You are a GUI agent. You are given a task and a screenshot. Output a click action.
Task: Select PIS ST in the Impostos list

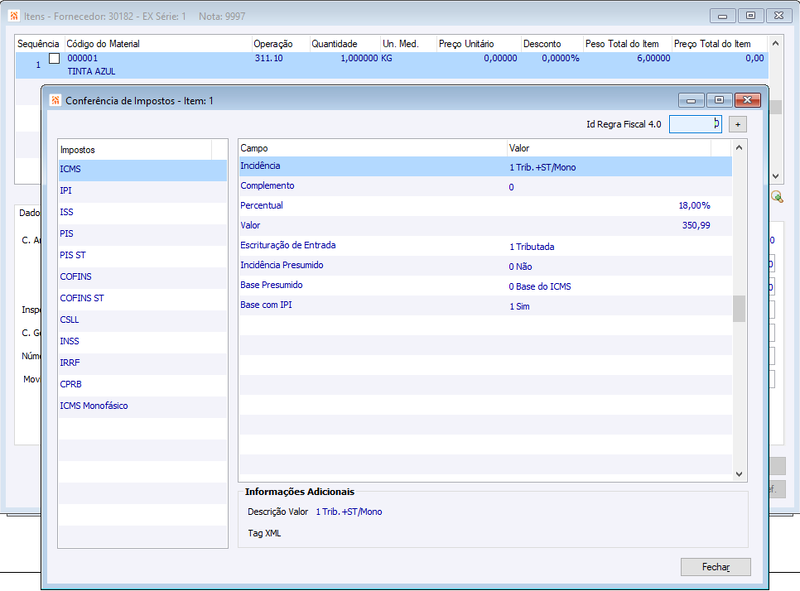pos(143,255)
